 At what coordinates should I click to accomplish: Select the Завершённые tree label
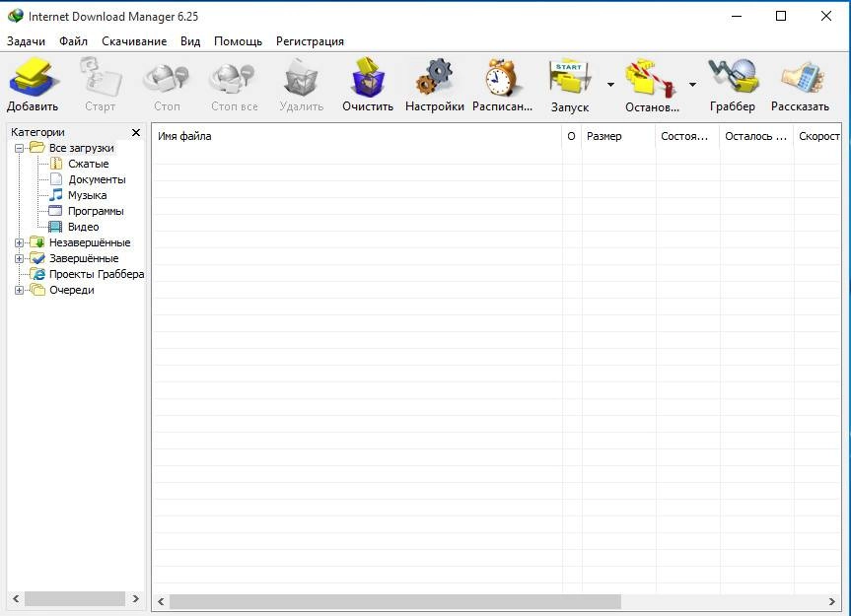84,258
